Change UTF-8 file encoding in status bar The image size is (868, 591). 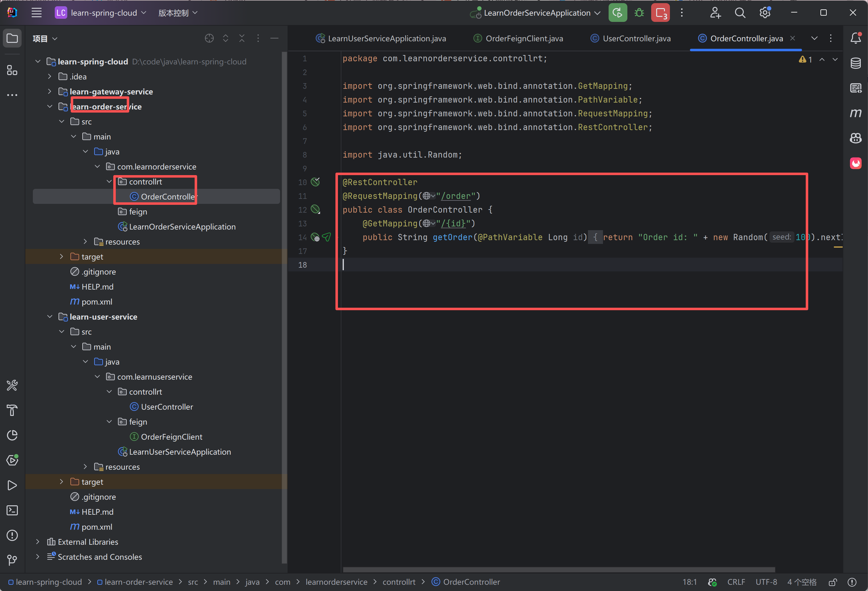766,582
